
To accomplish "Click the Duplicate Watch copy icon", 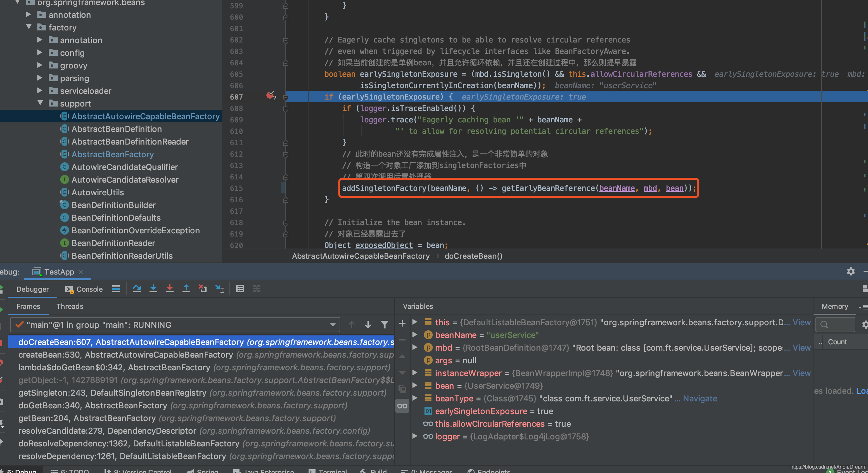I will [402, 389].
